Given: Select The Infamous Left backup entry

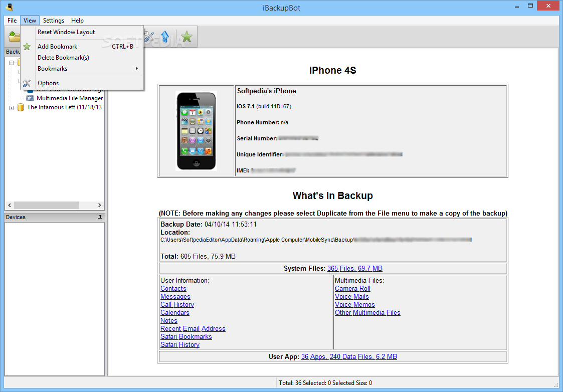Looking at the screenshot, I should point(64,107).
